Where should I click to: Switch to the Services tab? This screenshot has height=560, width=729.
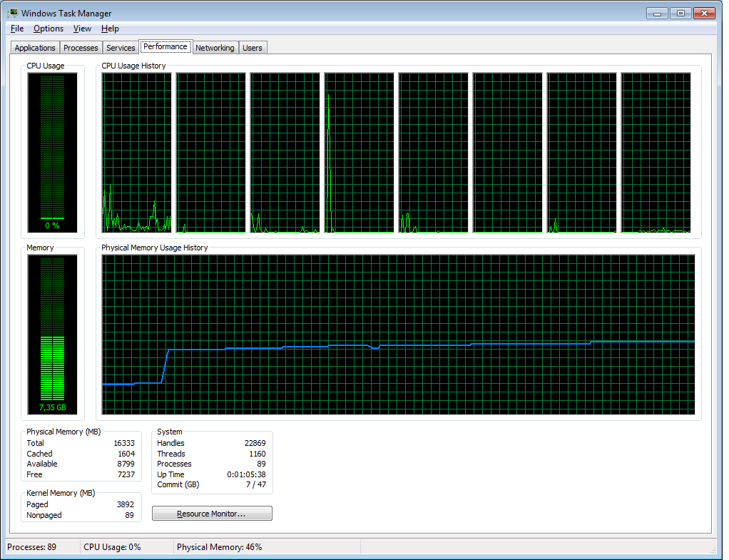tap(121, 48)
